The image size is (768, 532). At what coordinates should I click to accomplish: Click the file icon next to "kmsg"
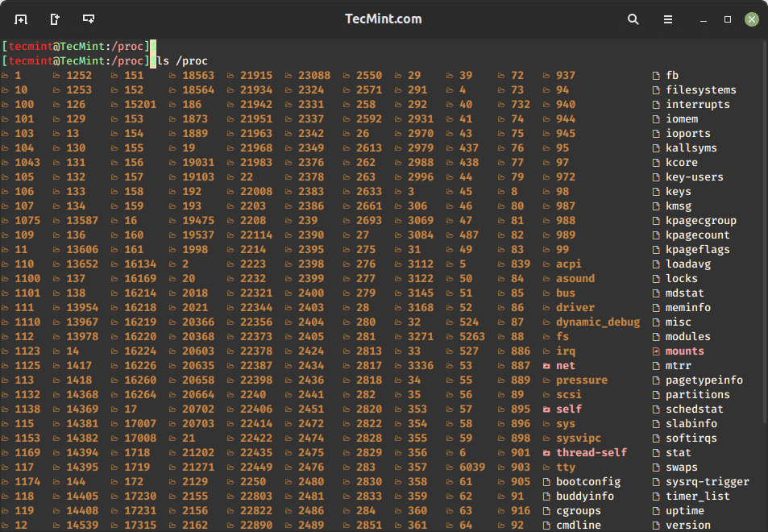[x=657, y=206]
